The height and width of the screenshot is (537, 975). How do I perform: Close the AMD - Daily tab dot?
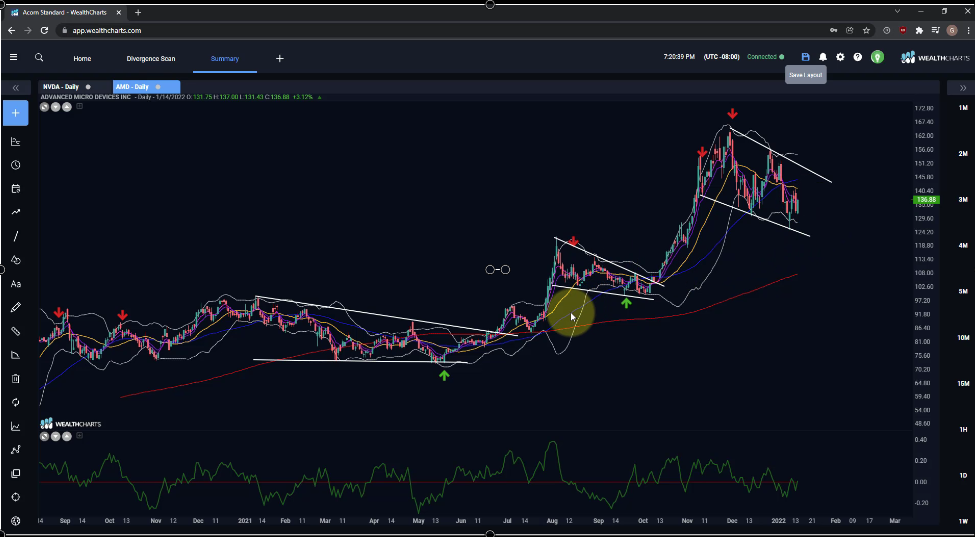(158, 87)
